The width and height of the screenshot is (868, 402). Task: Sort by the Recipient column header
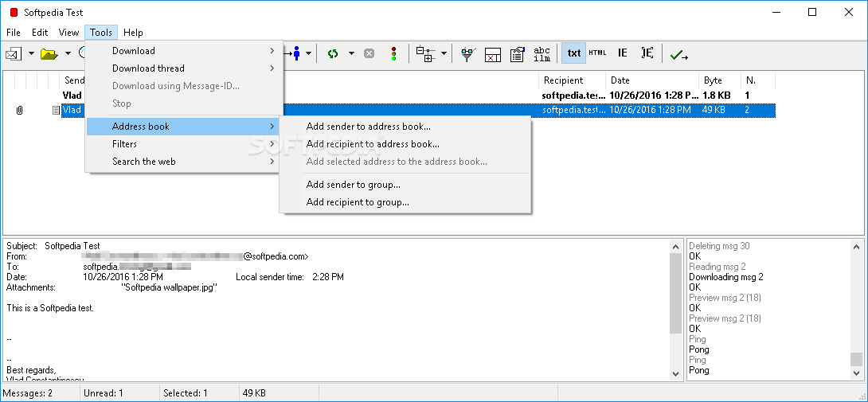tap(572, 80)
